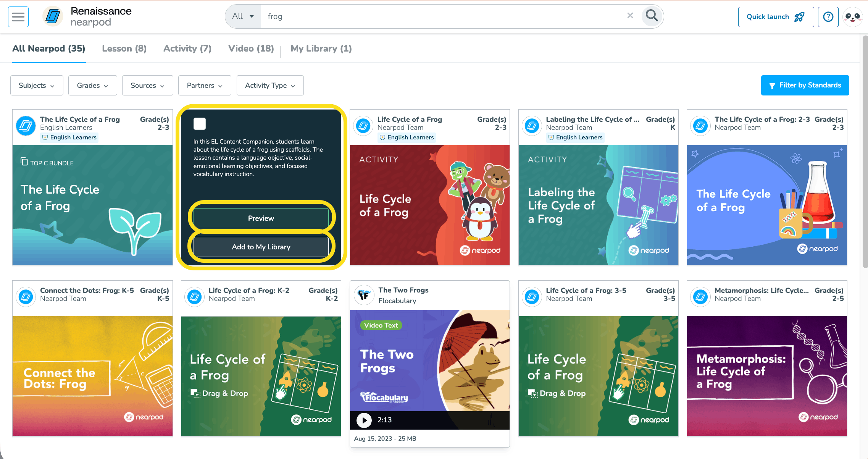Tick the selection checkbox on the highlighted lesson card

click(200, 124)
